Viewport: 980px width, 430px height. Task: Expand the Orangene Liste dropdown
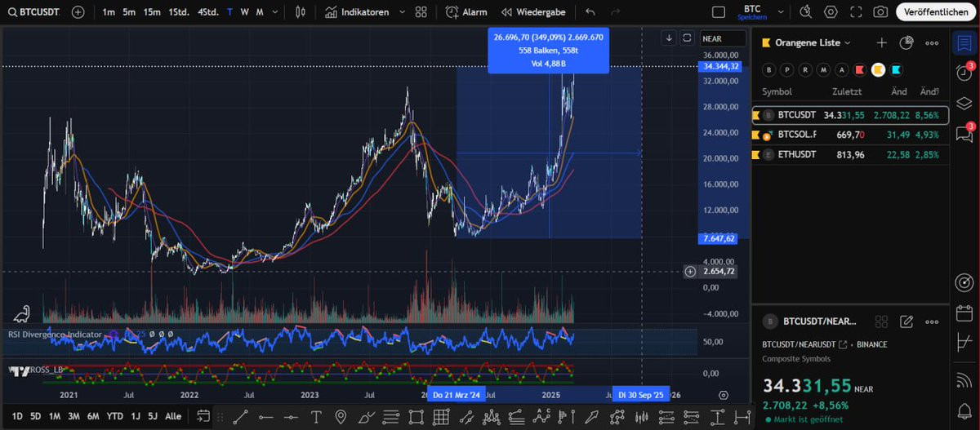[812, 42]
